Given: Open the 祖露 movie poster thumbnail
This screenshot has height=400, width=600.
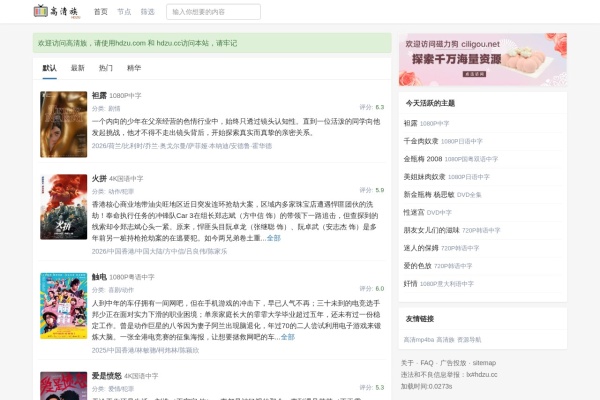Looking at the screenshot, I should point(64,124).
